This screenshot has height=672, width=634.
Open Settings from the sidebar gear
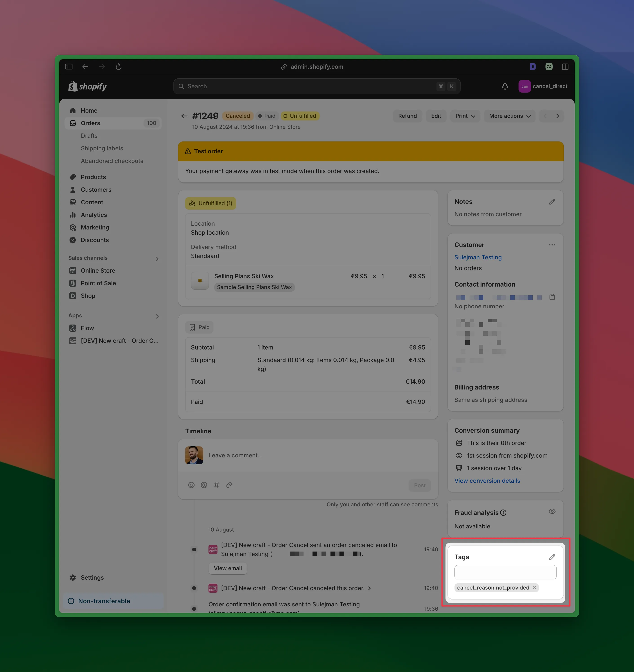pos(92,577)
